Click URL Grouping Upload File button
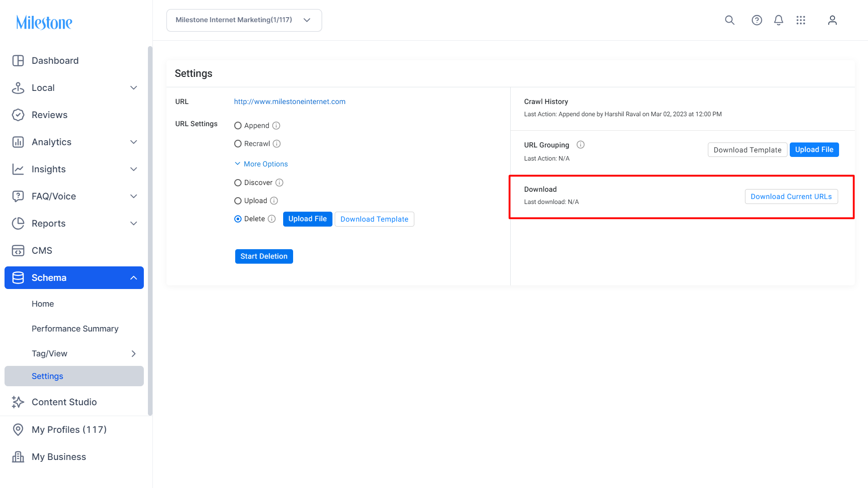Image resolution: width=868 pixels, height=488 pixels. pyautogui.click(x=814, y=150)
